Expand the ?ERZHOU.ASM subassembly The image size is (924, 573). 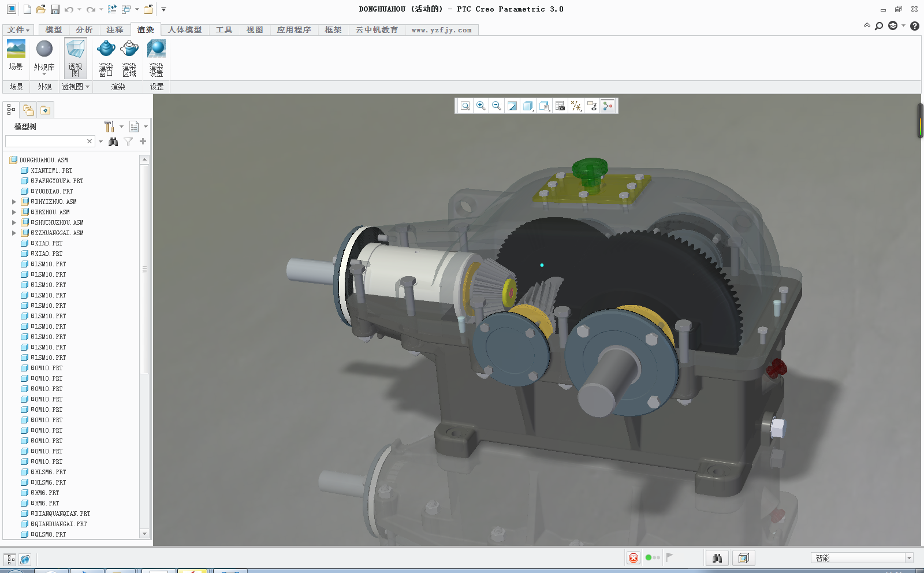click(x=14, y=212)
